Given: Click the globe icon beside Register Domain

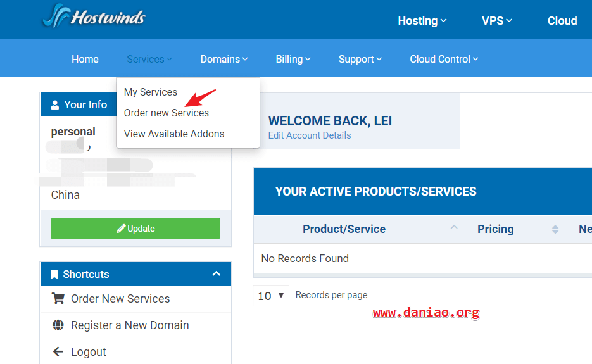Looking at the screenshot, I should click(x=58, y=325).
